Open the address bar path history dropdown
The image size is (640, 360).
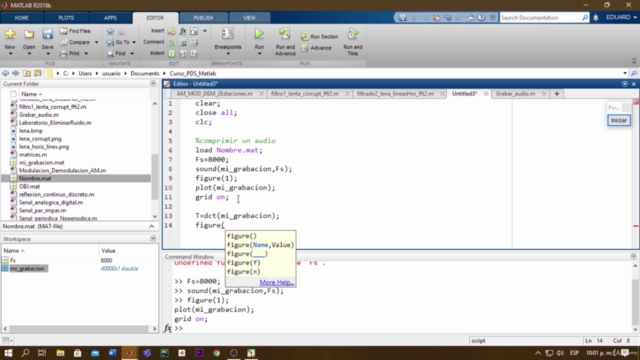(625, 73)
